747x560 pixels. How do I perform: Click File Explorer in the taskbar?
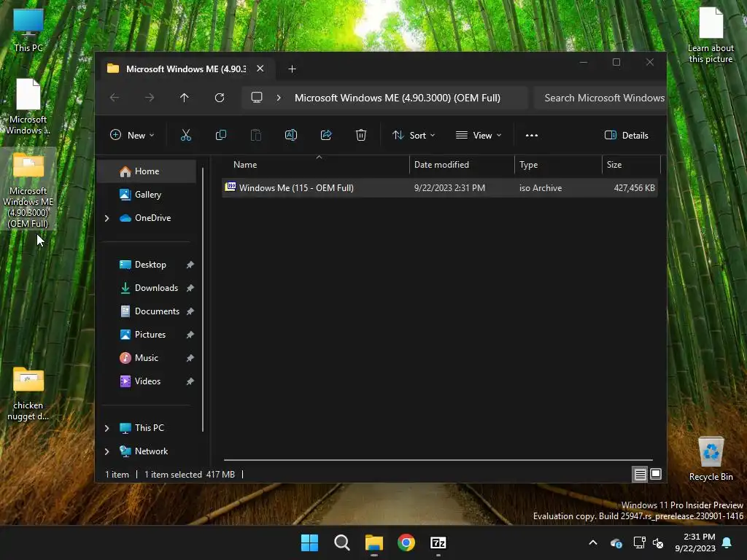(x=374, y=542)
